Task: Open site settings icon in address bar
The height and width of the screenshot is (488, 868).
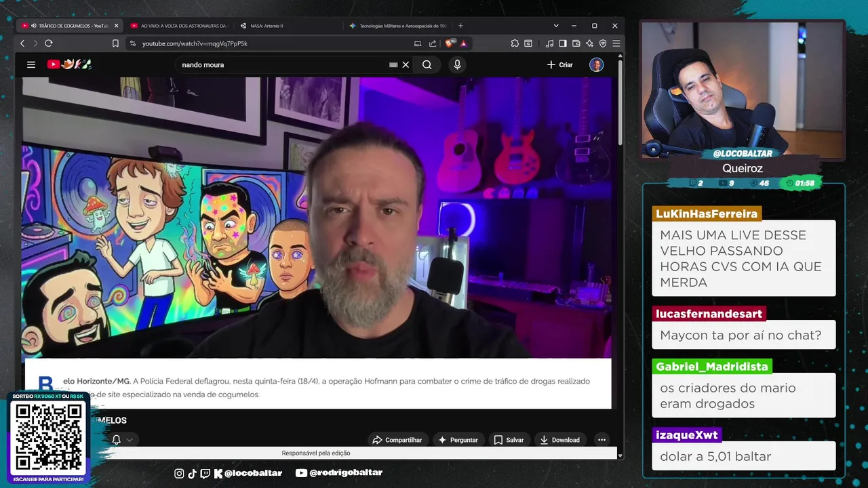Action: (x=132, y=43)
